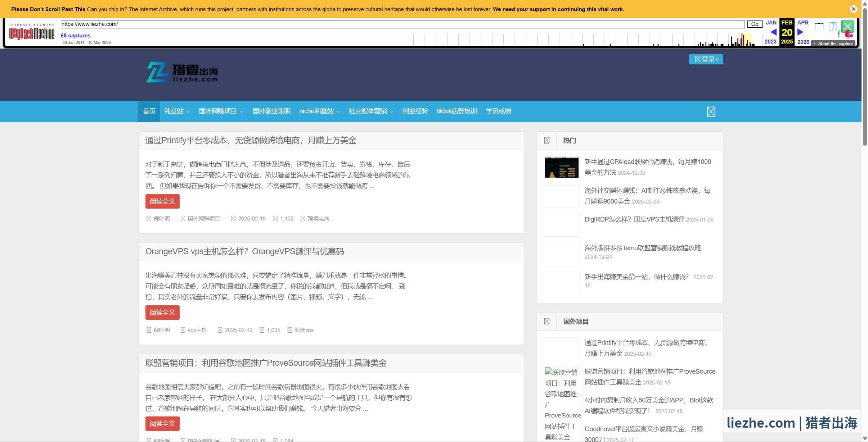
Task: Click 阅读全文 under the Printify post
Action: click(x=162, y=201)
